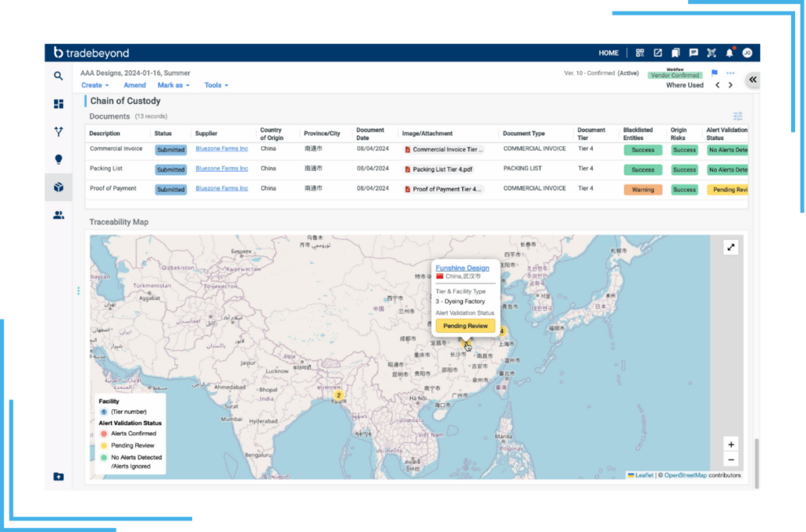
Task: Open the QR code icon in header
Action: pyautogui.click(x=640, y=53)
